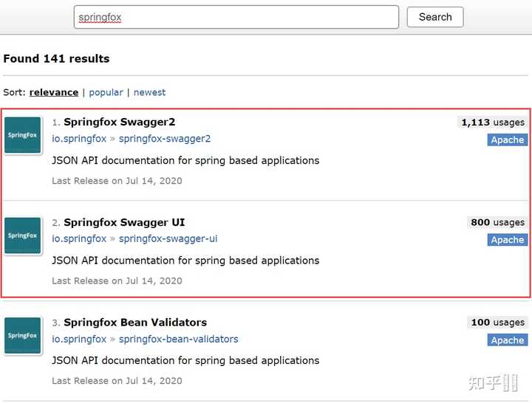Click the Search button

tap(434, 17)
